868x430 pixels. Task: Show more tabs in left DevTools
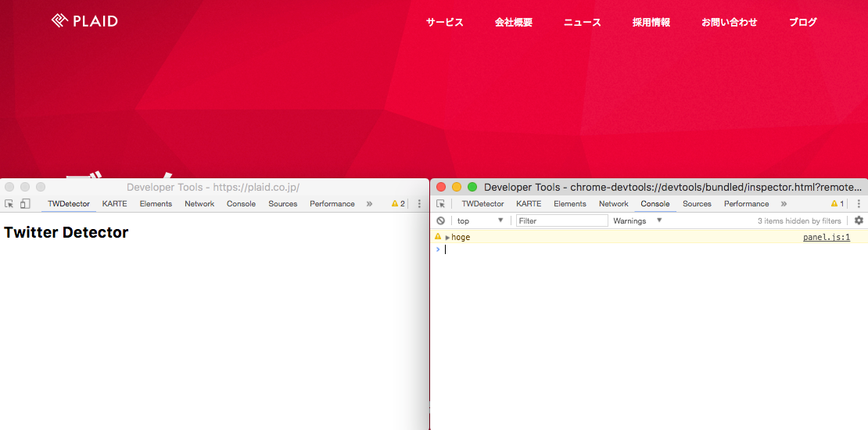369,204
